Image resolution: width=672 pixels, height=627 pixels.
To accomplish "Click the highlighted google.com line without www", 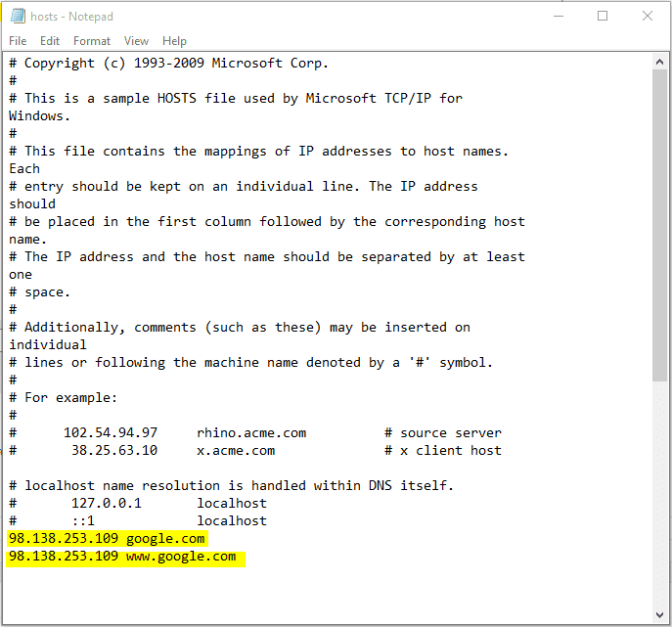I will pyautogui.click(x=165, y=539).
